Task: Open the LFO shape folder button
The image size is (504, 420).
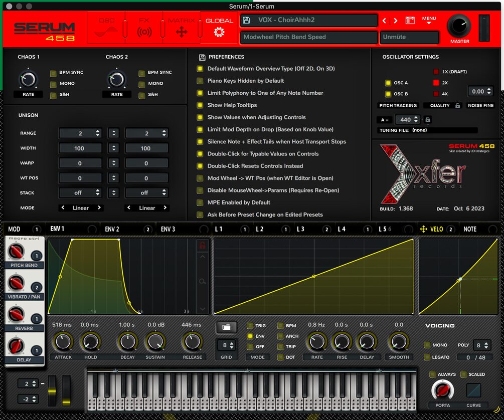Action: pyautogui.click(x=226, y=327)
